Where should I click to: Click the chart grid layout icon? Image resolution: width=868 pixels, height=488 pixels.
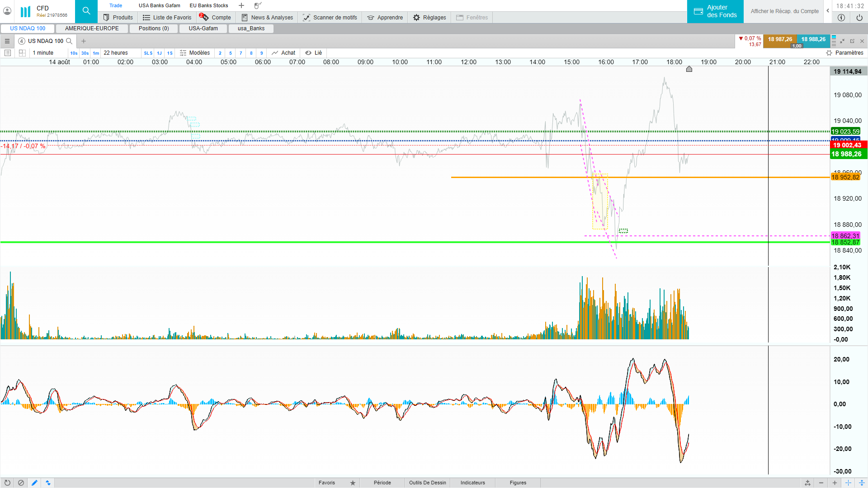point(22,53)
